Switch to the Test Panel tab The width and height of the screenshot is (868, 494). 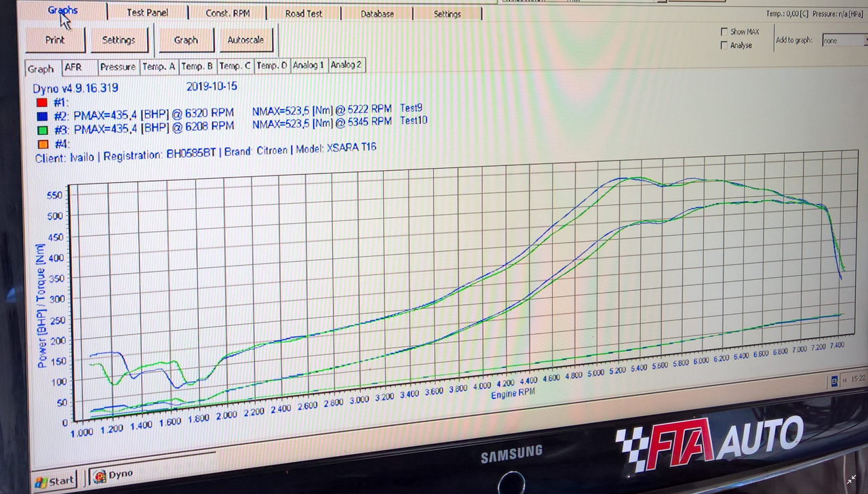click(x=147, y=12)
